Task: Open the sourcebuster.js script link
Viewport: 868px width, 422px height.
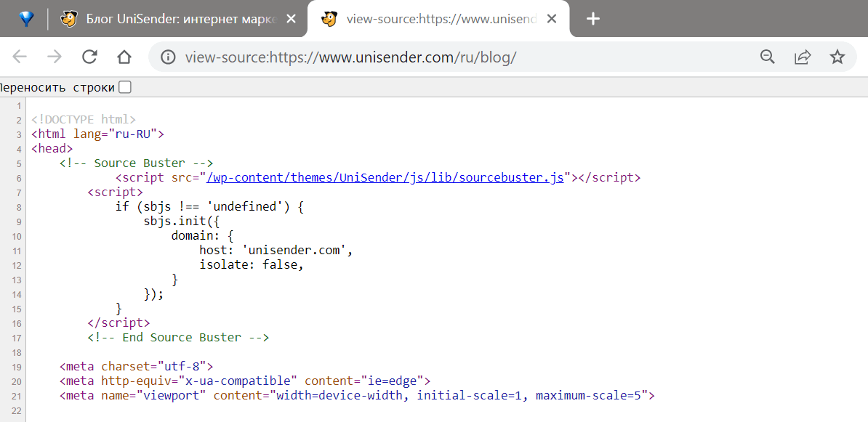Action: [x=385, y=177]
